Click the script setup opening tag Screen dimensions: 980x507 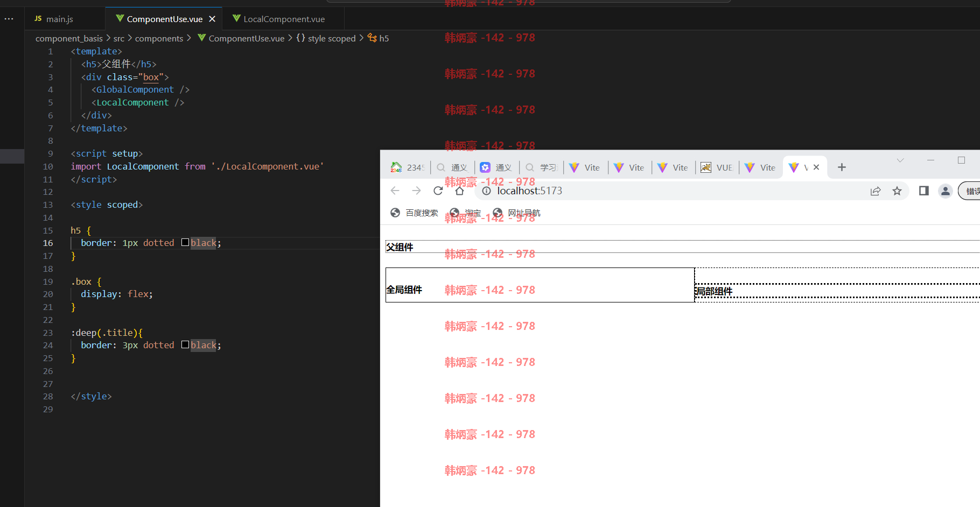107,153
